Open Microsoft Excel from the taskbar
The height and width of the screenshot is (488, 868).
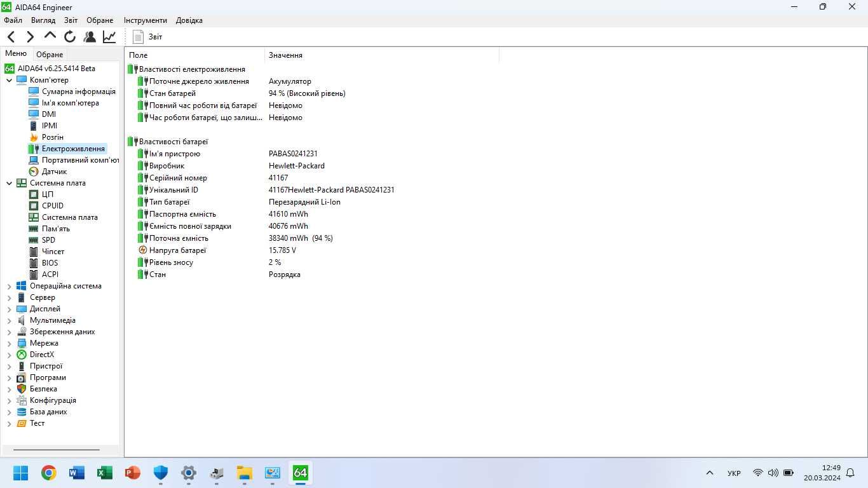pos(105,473)
